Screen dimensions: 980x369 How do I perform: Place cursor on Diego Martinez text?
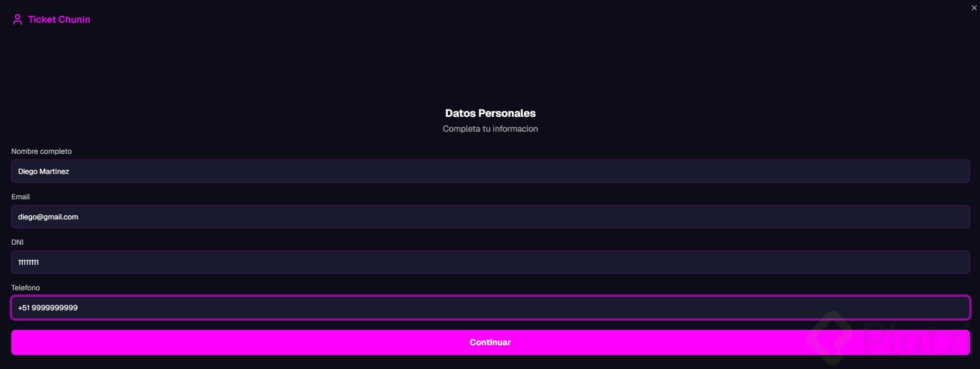(x=43, y=171)
